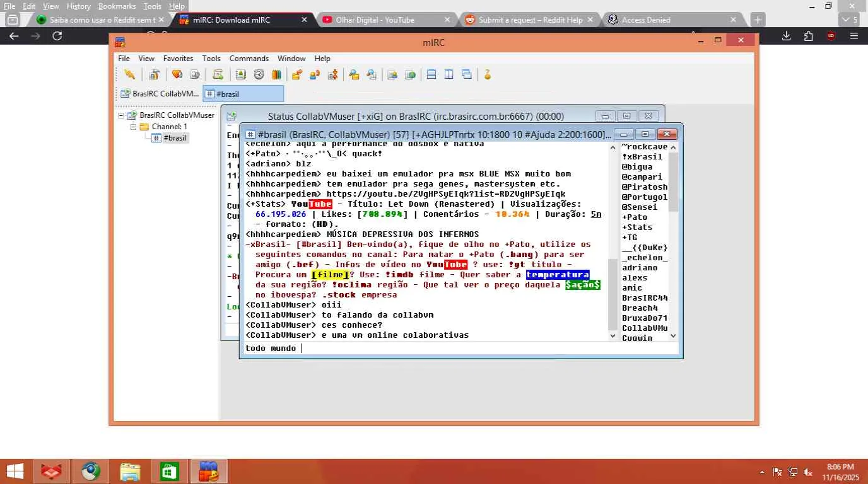Reload the current browser page
This screenshot has width=868, height=484.
click(57, 36)
